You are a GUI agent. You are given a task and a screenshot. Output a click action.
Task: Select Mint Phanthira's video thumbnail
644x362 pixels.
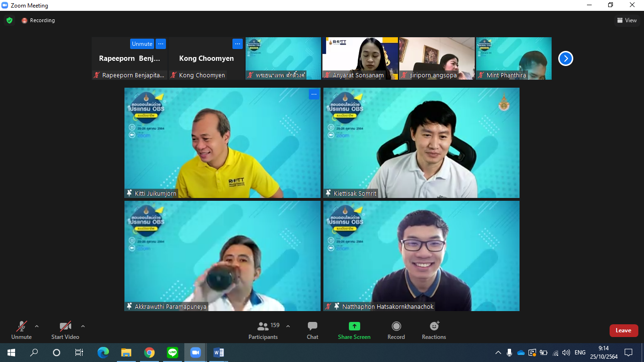514,58
